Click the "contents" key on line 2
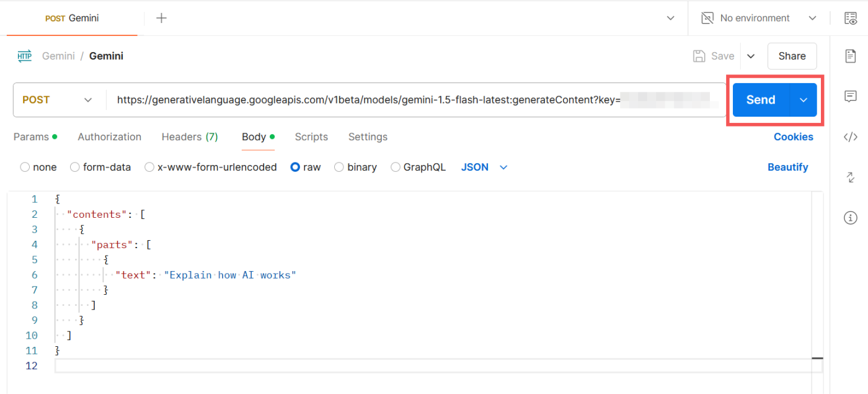 (x=97, y=215)
